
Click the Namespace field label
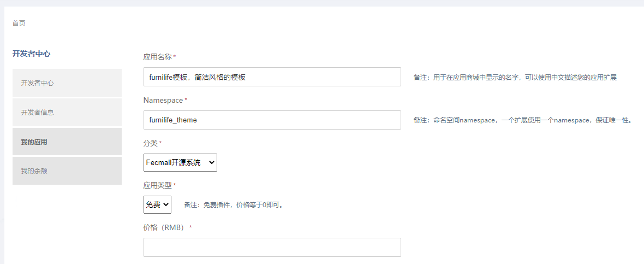[x=163, y=101]
